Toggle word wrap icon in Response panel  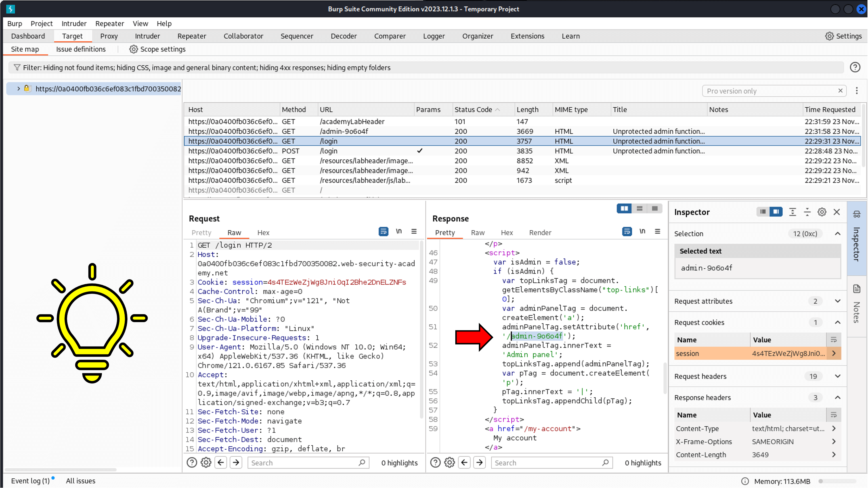(x=627, y=231)
